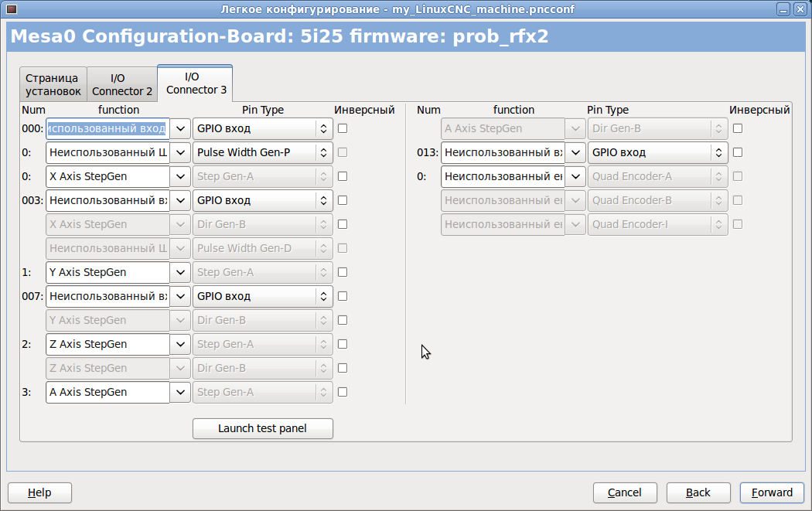Change pin type selector for row 003
The image size is (812, 511).
[x=263, y=200]
